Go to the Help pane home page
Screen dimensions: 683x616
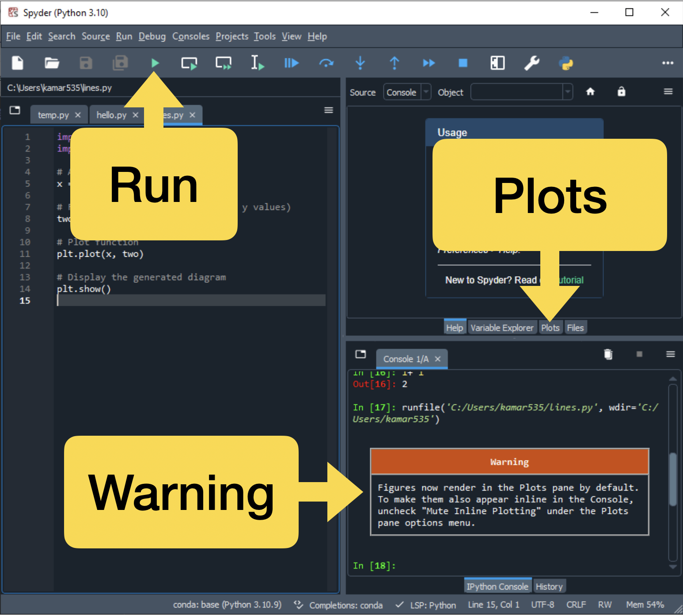tap(590, 91)
